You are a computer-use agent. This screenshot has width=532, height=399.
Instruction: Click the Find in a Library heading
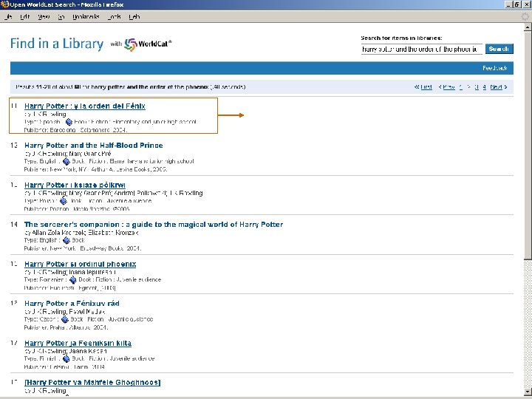(x=57, y=44)
